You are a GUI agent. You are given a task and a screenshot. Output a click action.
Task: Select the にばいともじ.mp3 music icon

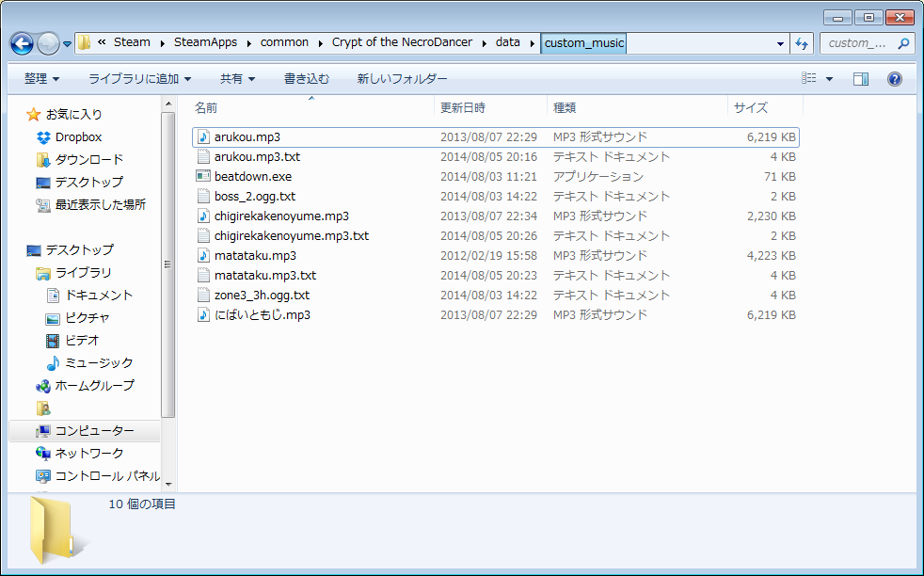pyautogui.click(x=203, y=315)
